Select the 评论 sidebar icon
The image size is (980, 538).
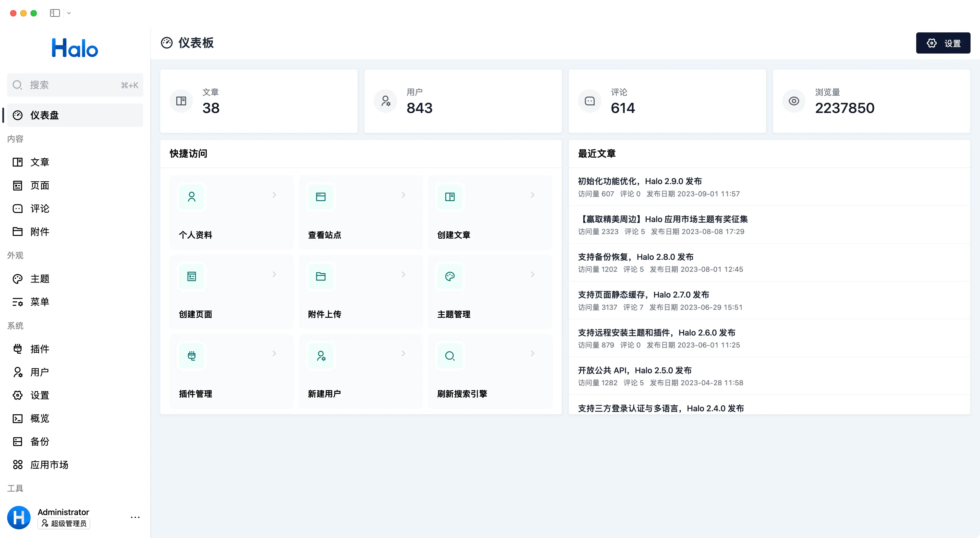tap(18, 208)
